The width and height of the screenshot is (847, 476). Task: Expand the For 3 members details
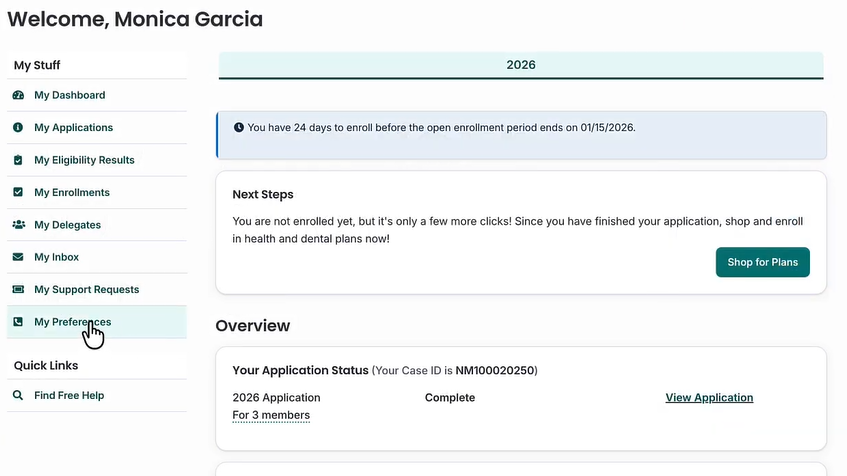pos(271,415)
